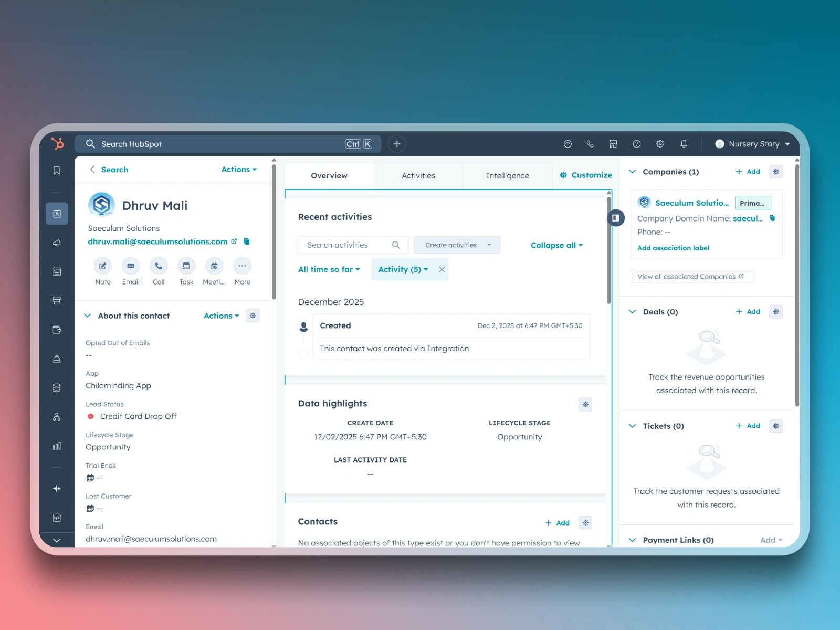The height and width of the screenshot is (630, 840).
Task: Open the Sales storefront icon in the sidebar
Action: 57,301
